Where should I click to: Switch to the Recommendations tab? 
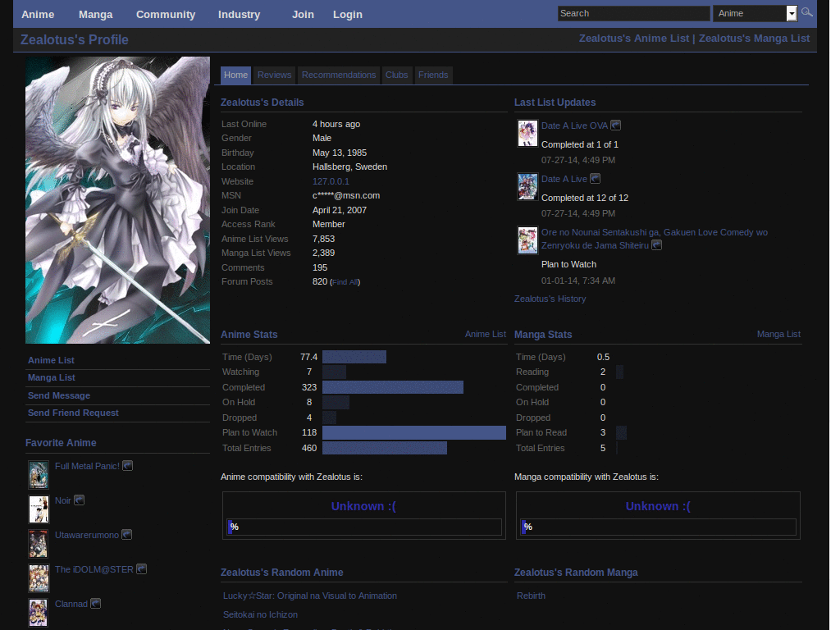click(339, 75)
